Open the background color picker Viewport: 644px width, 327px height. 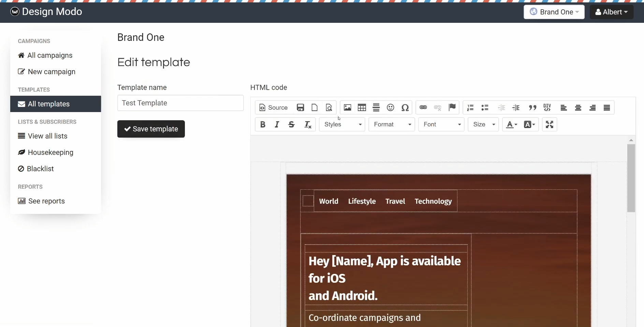pyautogui.click(x=529, y=124)
